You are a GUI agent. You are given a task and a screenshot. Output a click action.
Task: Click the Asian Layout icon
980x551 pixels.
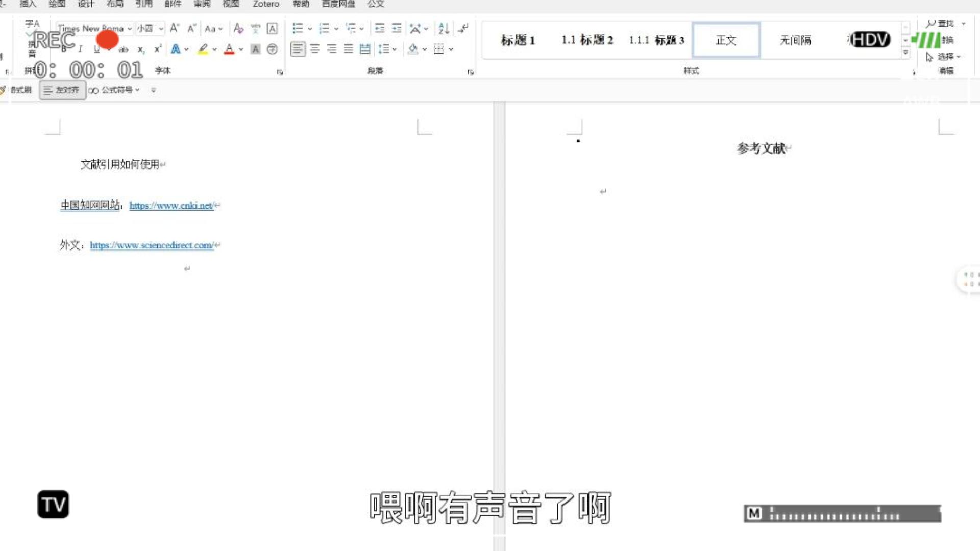pos(415,29)
